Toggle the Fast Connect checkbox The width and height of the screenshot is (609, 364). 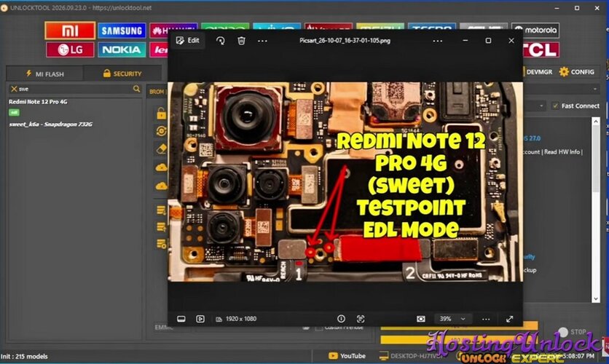coord(555,106)
